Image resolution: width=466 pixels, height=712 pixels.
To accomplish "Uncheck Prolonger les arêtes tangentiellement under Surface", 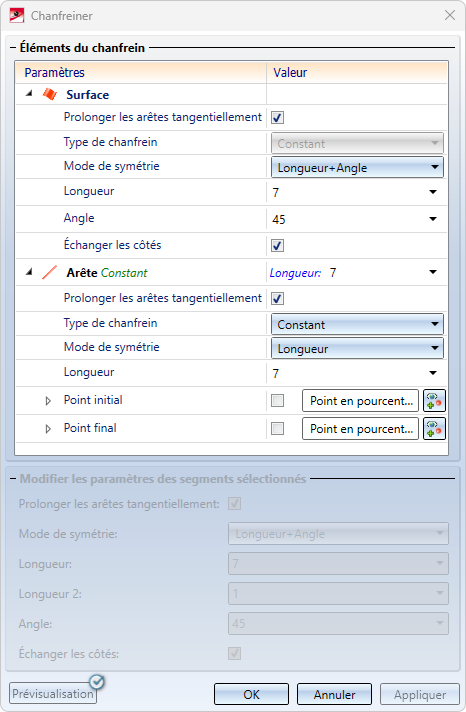I will pos(278,118).
